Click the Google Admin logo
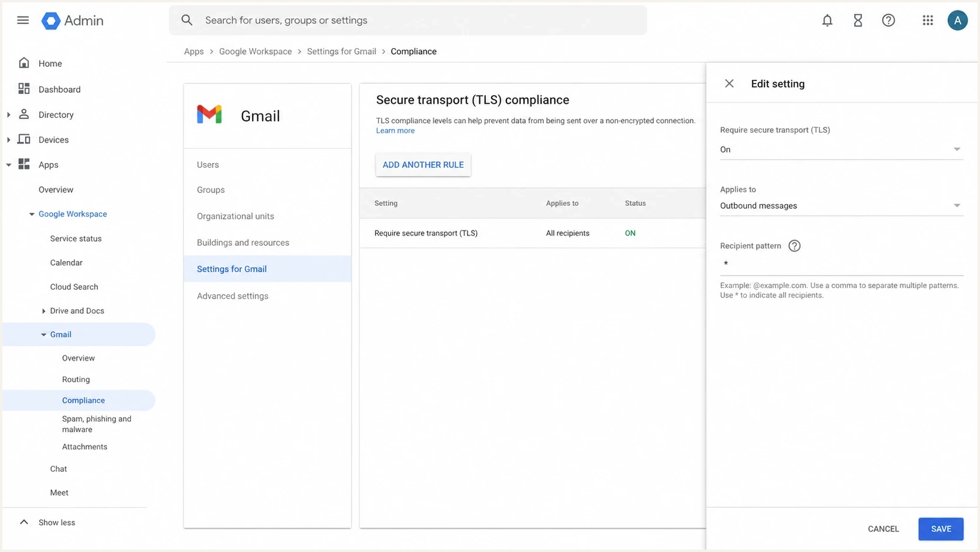 click(72, 21)
